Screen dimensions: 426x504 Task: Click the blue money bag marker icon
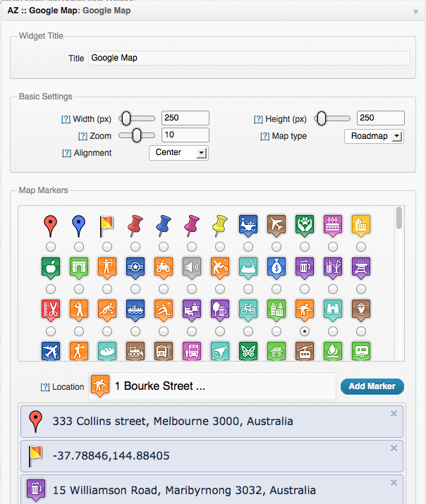pos(276,268)
